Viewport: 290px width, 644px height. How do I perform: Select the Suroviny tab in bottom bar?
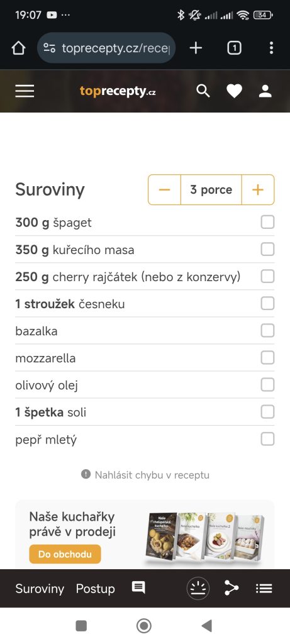(x=40, y=589)
